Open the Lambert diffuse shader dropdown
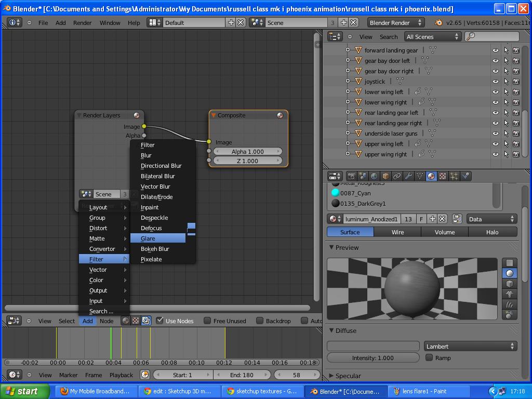Screen dimensions: 532x399 [470, 346]
